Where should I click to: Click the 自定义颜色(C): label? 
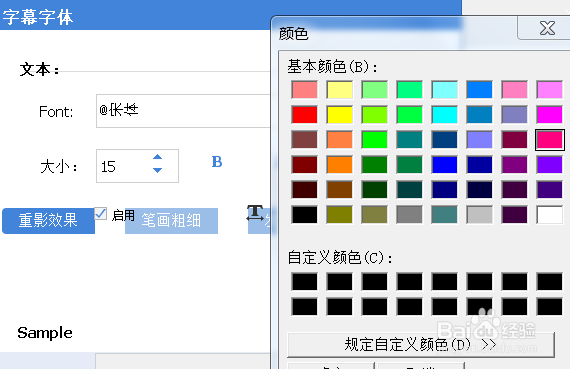340,258
